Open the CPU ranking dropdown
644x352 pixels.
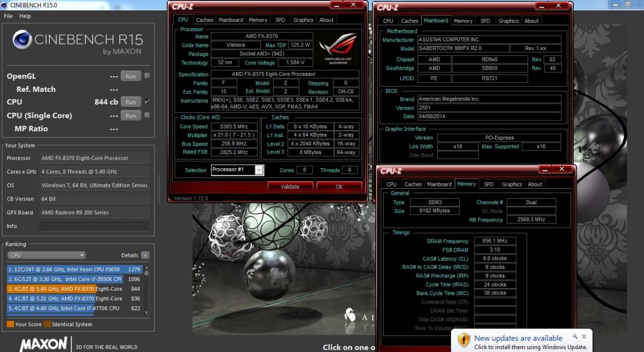point(46,255)
